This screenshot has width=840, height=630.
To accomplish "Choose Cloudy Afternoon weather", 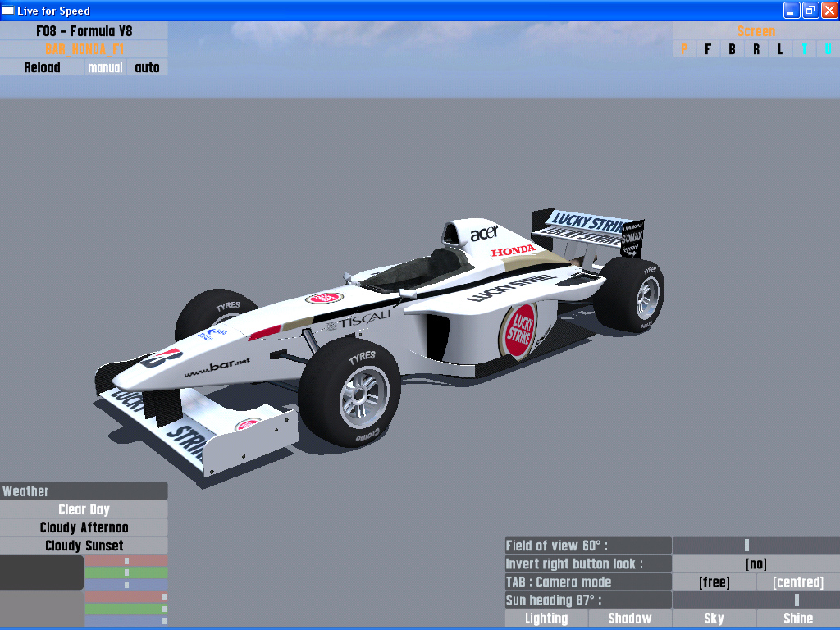I will pos(84,527).
